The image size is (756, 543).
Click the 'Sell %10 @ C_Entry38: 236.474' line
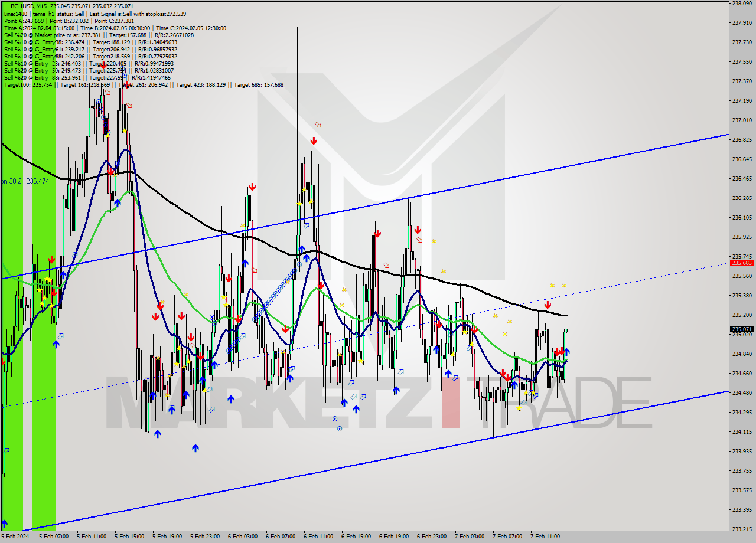pyautogui.click(x=90, y=42)
